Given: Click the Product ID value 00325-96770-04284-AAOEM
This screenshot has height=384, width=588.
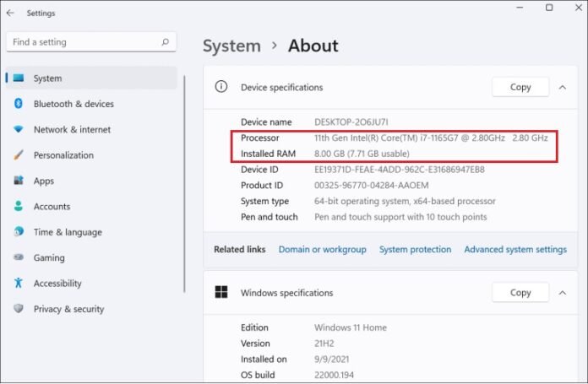Looking at the screenshot, I should pos(371,185).
